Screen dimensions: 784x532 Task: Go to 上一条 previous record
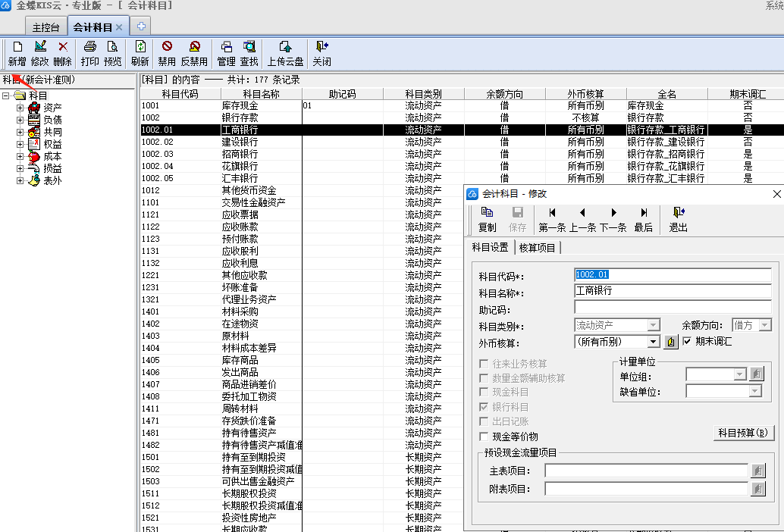tap(582, 220)
